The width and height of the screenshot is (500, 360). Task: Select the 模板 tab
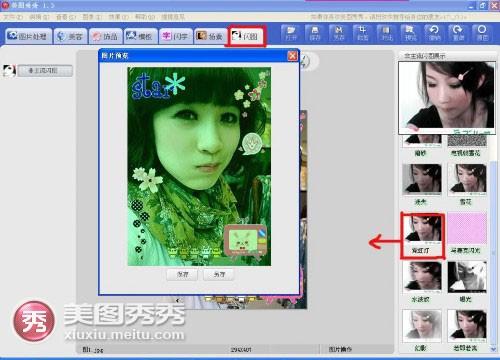click(x=140, y=36)
